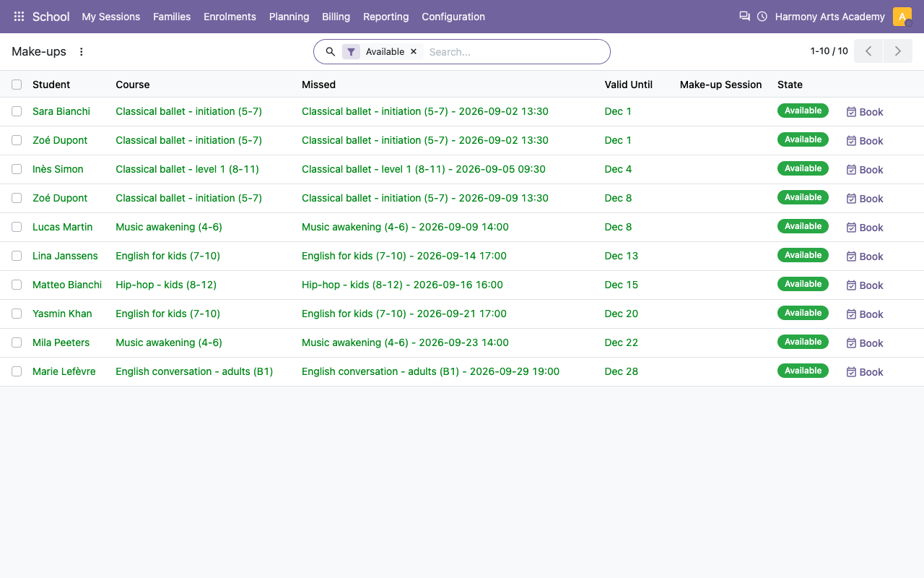The image size is (924, 578).
Task: Tick the checkbox for Matteo Bianchi
Action: (17, 285)
